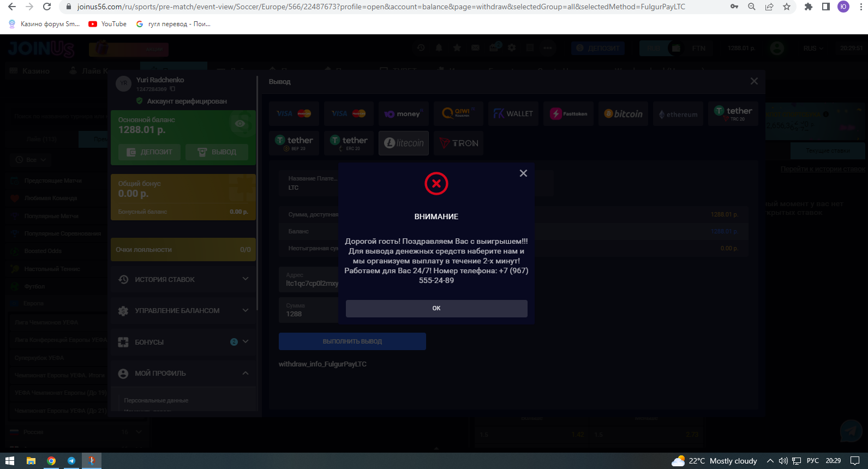Select Популярные Матчи in sports sidebar
Image resolution: width=868 pixels, height=469 pixels.
[x=51, y=216]
